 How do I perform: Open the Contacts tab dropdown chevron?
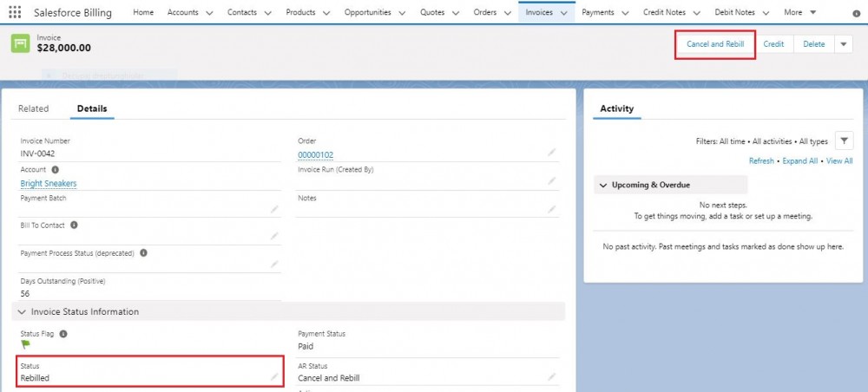pyautogui.click(x=268, y=13)
